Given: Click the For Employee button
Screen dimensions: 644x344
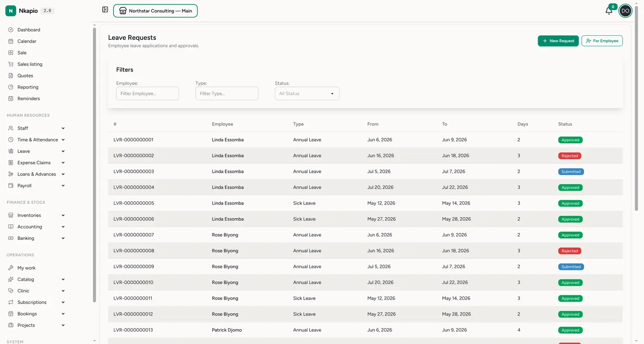Looking at the screenshot, I should [x=602, y=41].
